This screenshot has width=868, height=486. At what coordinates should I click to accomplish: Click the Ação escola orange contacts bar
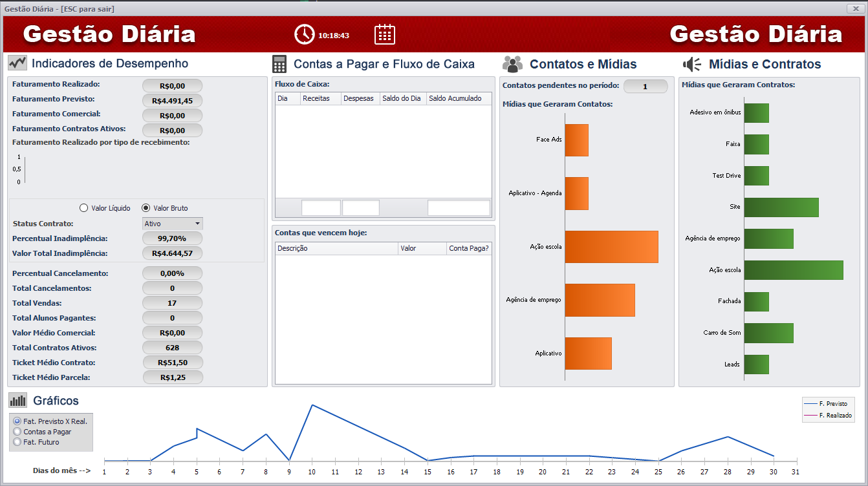(x=611, y=247)
